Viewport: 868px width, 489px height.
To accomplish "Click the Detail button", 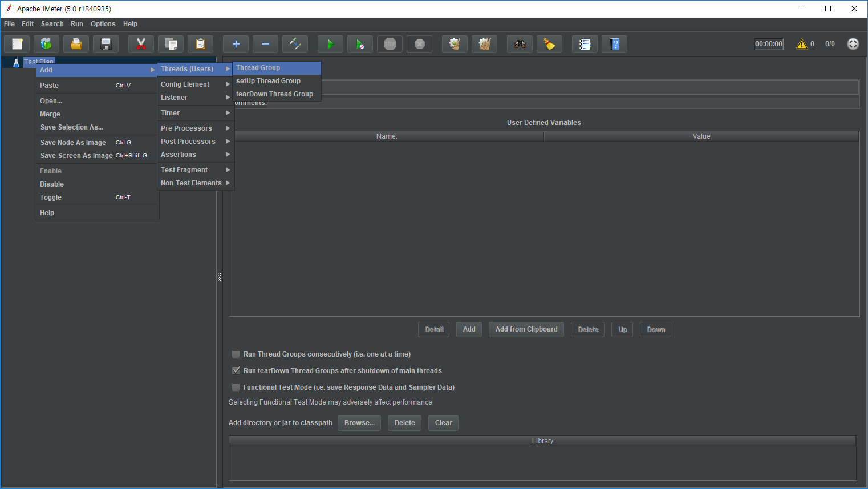I will click(x=434, y=330).
